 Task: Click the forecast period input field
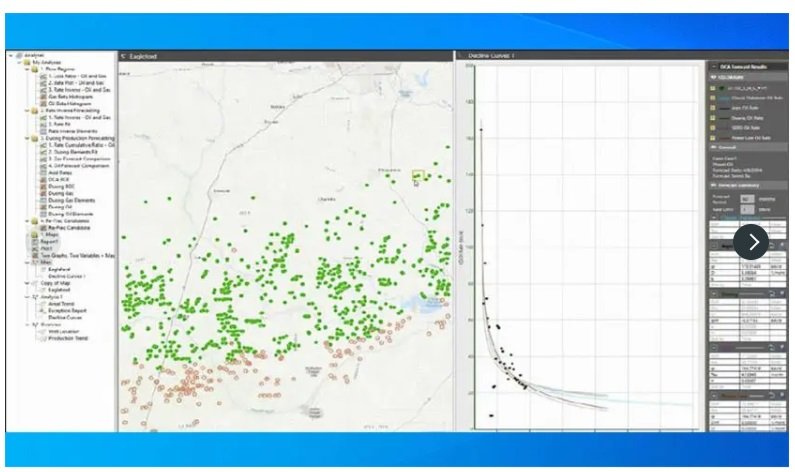click(746, 199)
